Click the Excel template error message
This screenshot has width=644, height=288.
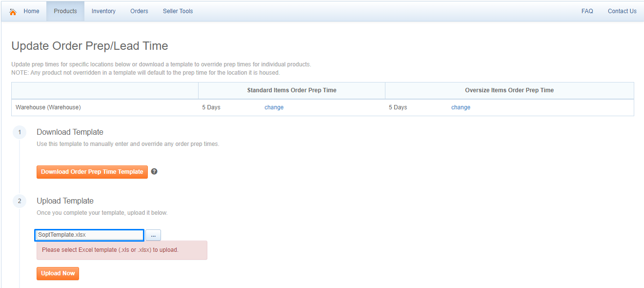pyautogui.click(x=122, y=250)
